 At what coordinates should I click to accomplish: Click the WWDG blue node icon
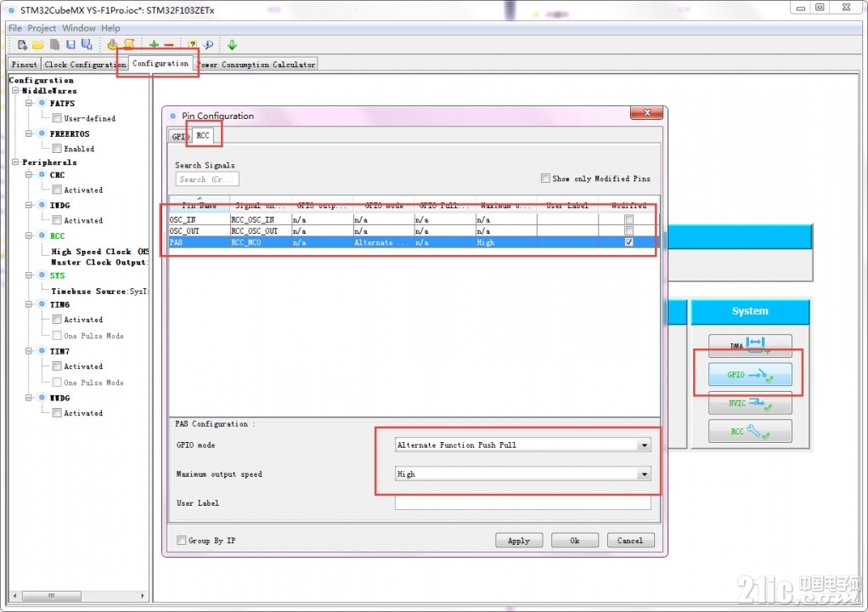(42, 398)
